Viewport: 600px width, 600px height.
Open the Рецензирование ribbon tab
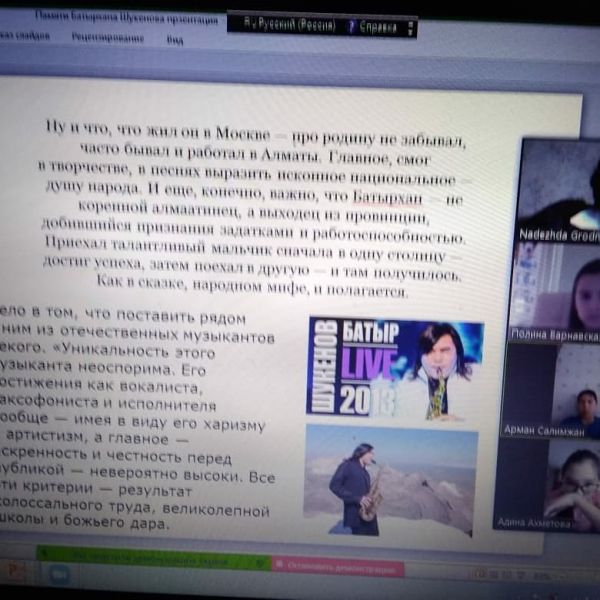pos(107,39)
